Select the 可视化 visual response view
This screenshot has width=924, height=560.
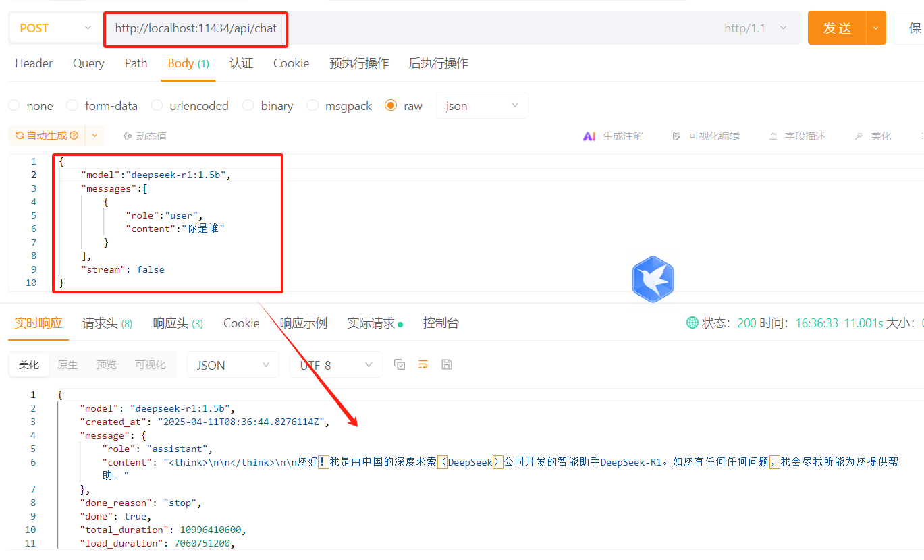pyautogui.click(x=150, y=364)
